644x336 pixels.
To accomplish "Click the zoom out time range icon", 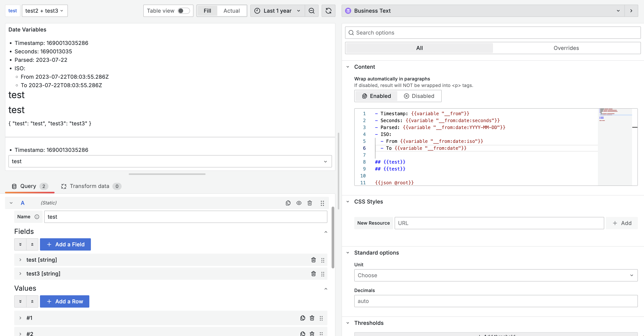I will [x=311, y=11].
